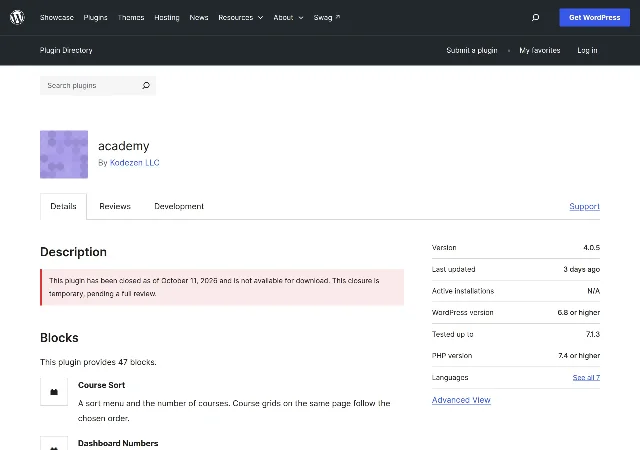This screenshot has height=450, width=640.
Task: Go to Plugin Directory
Action: 66,50
